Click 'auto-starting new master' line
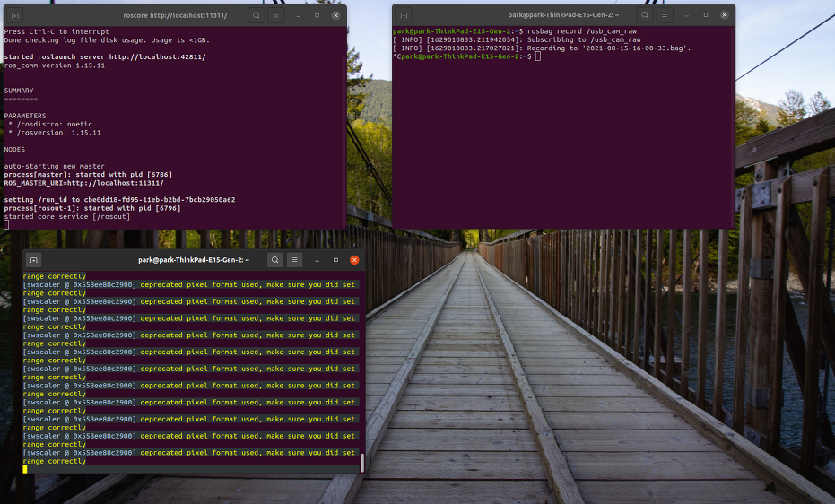Screen dimensions: 835x504 55,166
